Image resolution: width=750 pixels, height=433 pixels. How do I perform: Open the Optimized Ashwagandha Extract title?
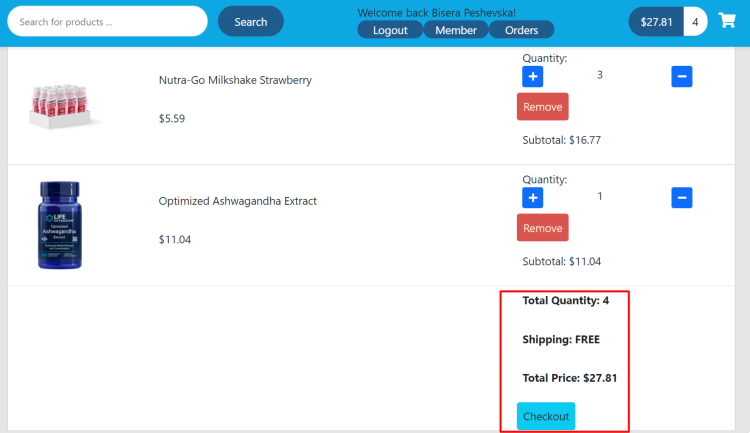[238, 201]
